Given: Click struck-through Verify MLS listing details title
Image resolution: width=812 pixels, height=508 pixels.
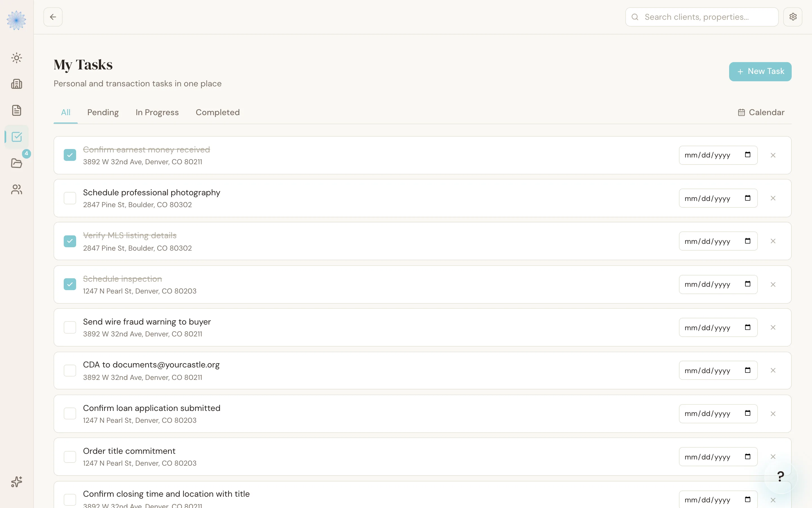Looking at the screenshot, I should coord(130,236).
